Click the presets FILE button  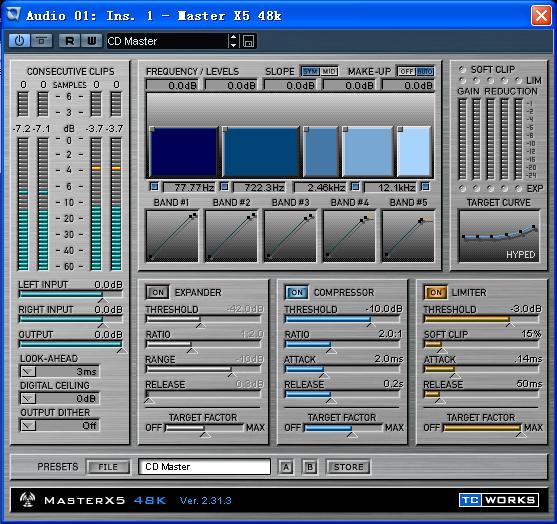tap(108, 467)
